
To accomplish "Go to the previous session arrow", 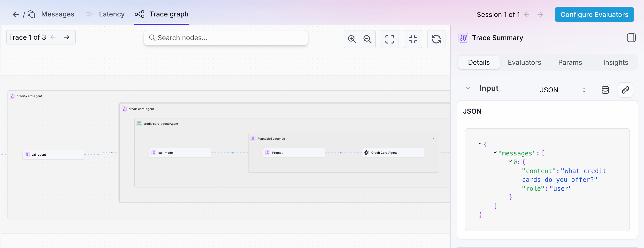I will point(527,15).
